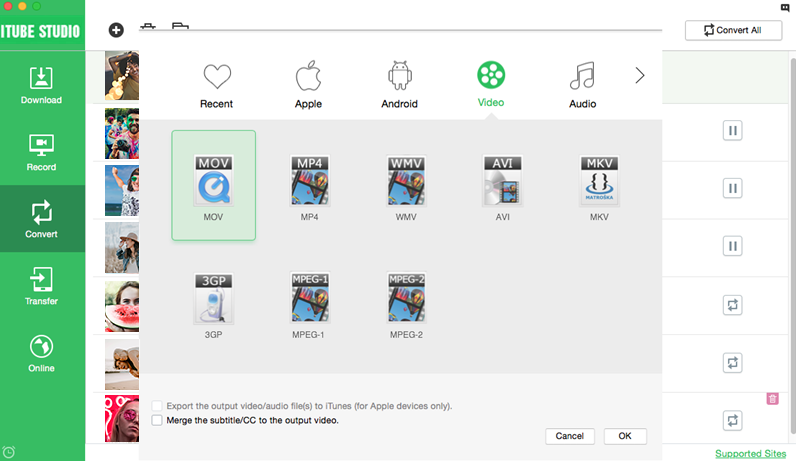
Task: Select the 3GP video format
Action: tap(213, 306)
